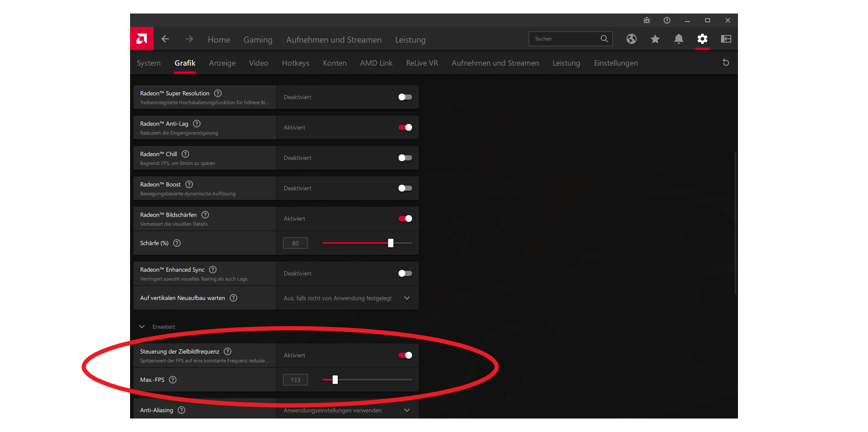Switch to the AMD Link tab
Screen dimensions: 868x432
coord(376,63)
